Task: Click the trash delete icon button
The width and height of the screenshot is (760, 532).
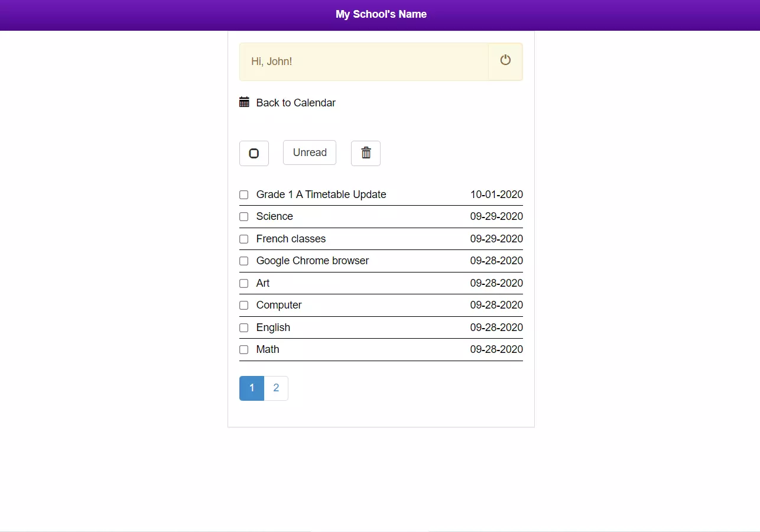Action: (366, 153)
